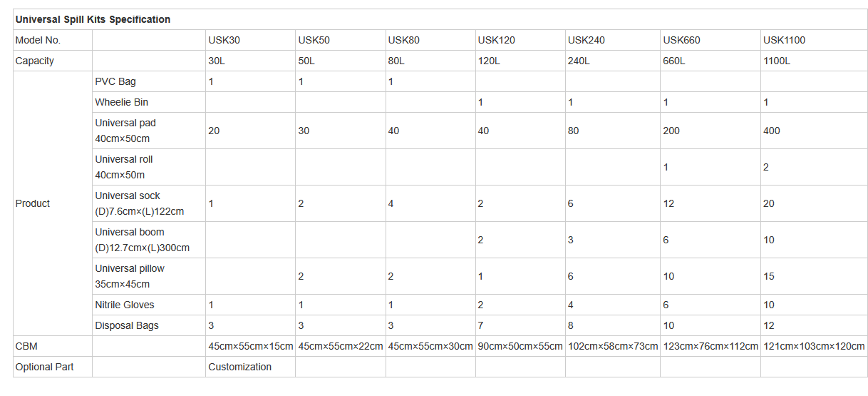Click the Universal Spill Kits Specification title
This screenshot has width=868, height=396.
(x=93, y=19)
